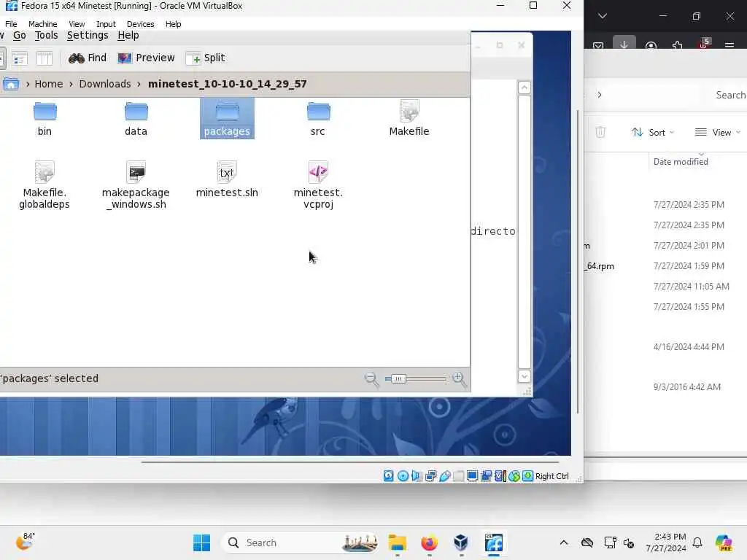Click minetest_10-10-10_14_29_57 breadcrumb
This screenshot has height=560, width=747.
(228, 84)
